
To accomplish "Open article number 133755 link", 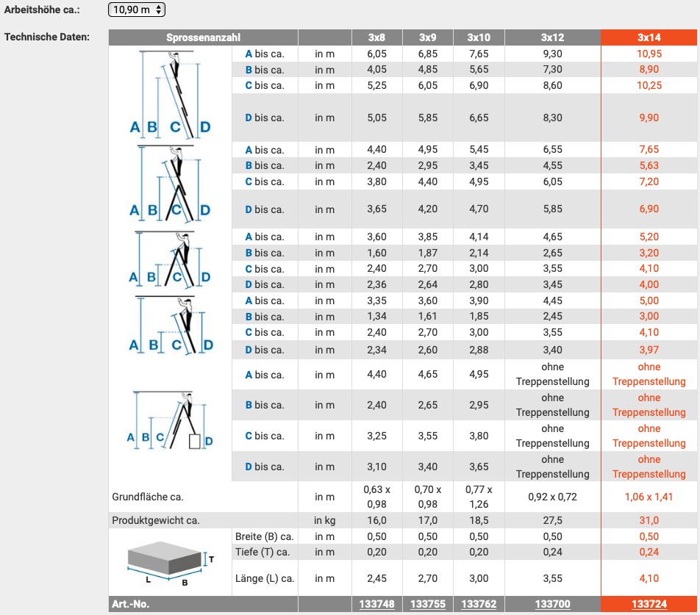I will click(x=428, y=604).
